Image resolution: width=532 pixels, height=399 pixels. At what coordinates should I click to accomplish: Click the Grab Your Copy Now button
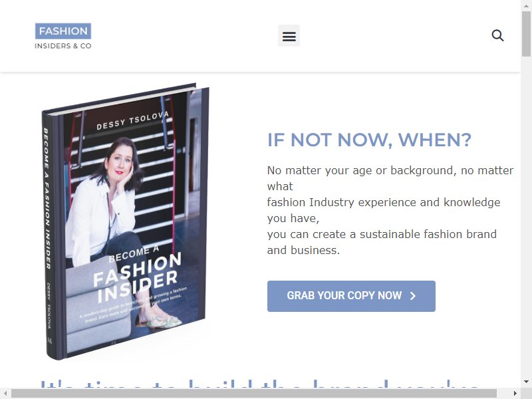click(351, 296)
